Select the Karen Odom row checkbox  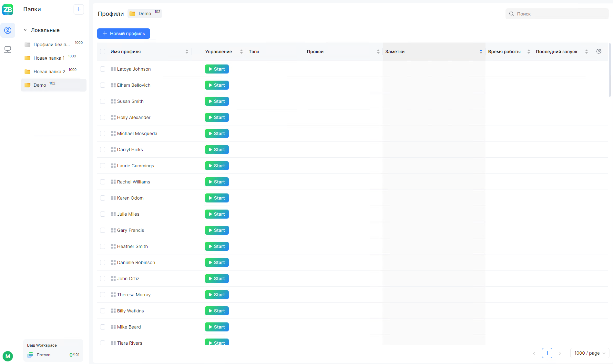[x=103, y=198]
